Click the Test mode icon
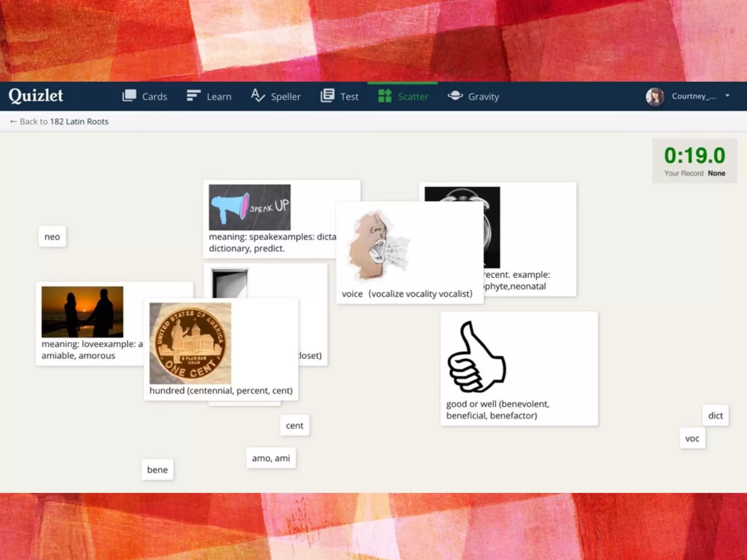Screen dimensions: 747x560 327,96
